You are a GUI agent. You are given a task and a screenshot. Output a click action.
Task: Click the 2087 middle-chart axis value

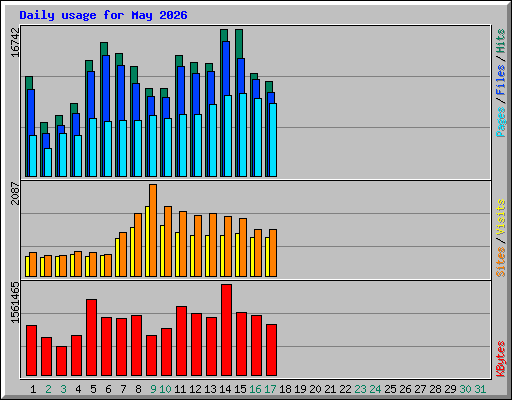click(x=15, y=193)
